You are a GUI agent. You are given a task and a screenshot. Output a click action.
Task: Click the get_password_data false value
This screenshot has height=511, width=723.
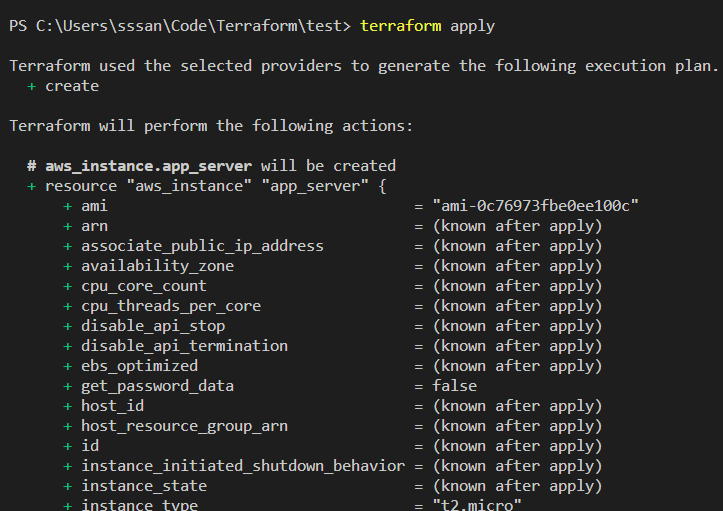coord(455,386)
